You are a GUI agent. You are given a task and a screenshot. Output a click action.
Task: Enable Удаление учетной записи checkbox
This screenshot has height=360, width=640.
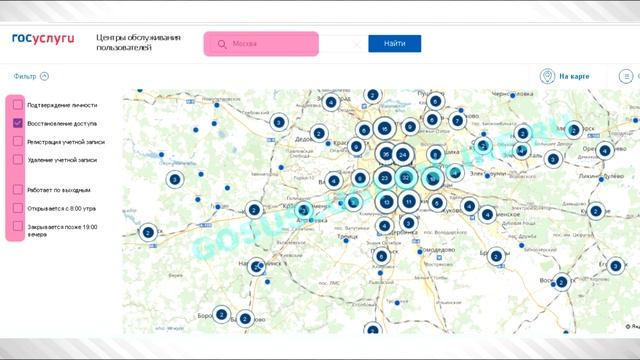(18, 159)
